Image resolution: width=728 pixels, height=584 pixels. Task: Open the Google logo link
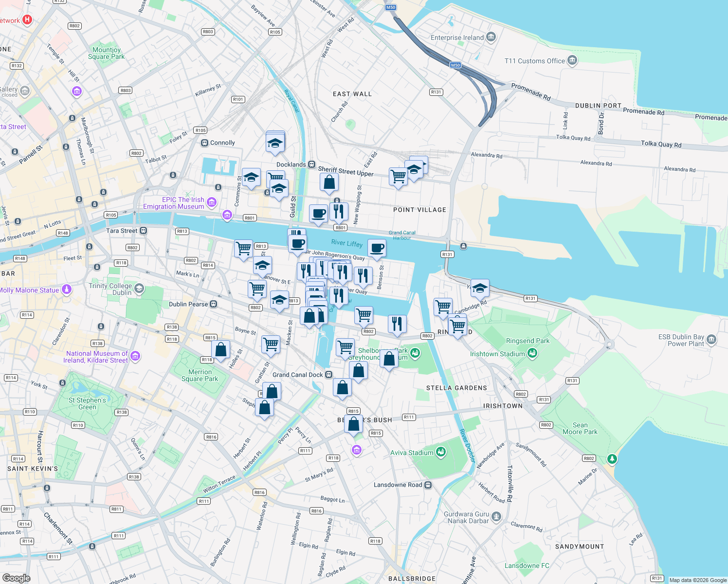pyautogui.click(x=16, y=579)
